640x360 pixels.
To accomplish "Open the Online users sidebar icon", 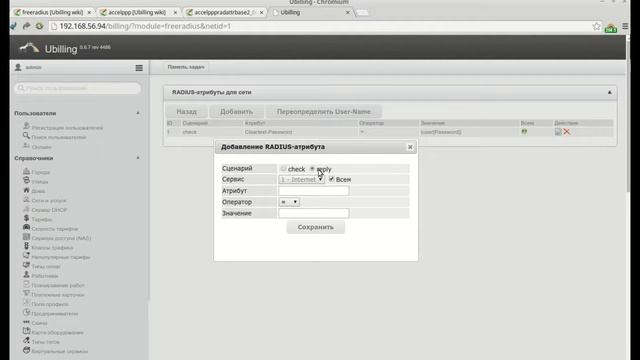I will click(27, 145).
